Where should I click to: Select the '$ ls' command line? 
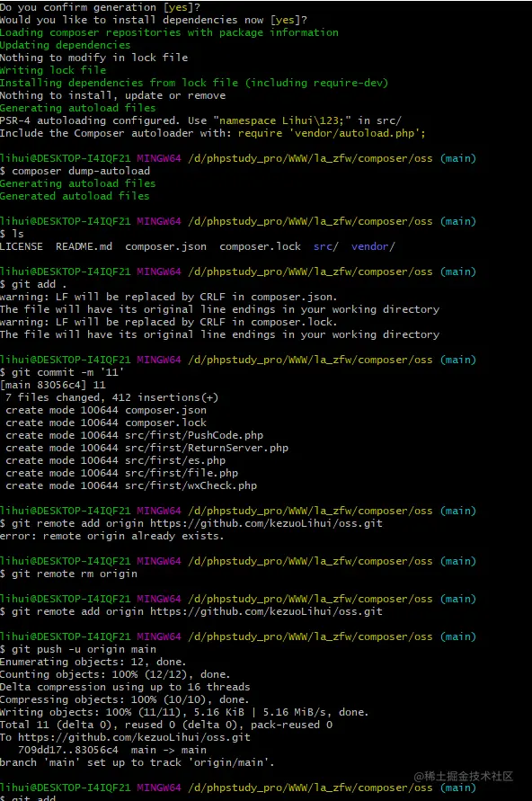(x=12, y=234)
